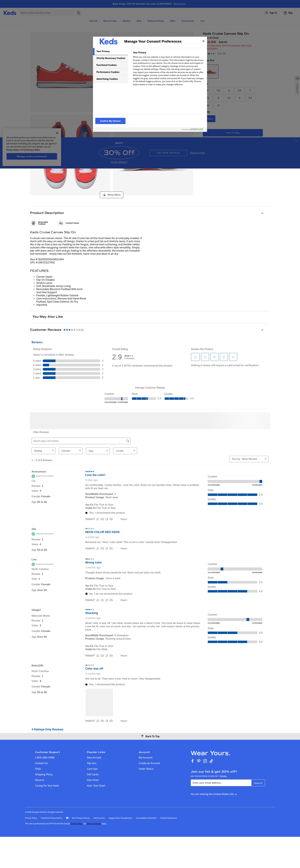Click Confirm My Choices button
Screen dimensions: 300x868
110,121
